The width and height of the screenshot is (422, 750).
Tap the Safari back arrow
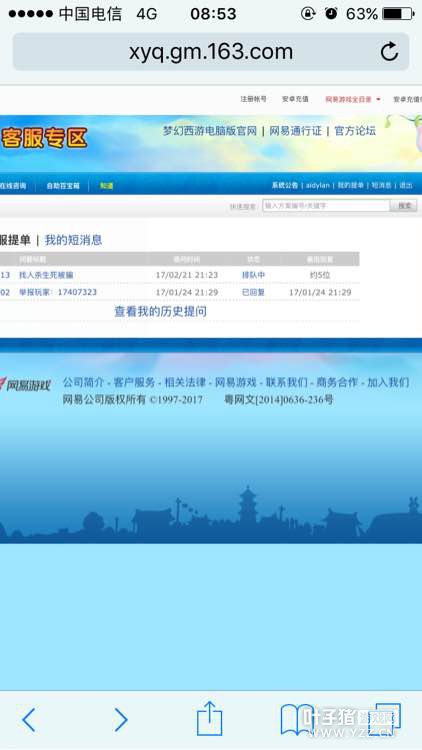(29, 719)
